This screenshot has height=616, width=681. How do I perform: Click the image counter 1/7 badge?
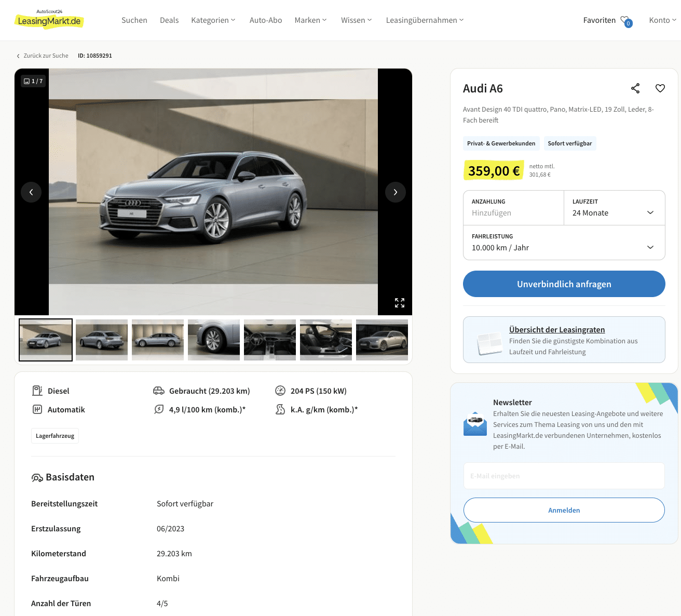[x=34, y=81]
